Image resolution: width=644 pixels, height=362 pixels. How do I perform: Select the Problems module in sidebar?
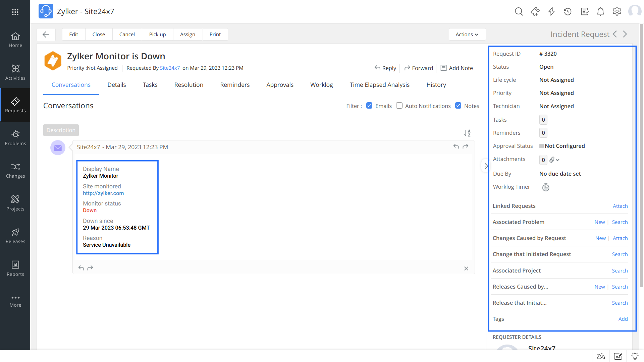pyautogui.click(x=15, y=137)
